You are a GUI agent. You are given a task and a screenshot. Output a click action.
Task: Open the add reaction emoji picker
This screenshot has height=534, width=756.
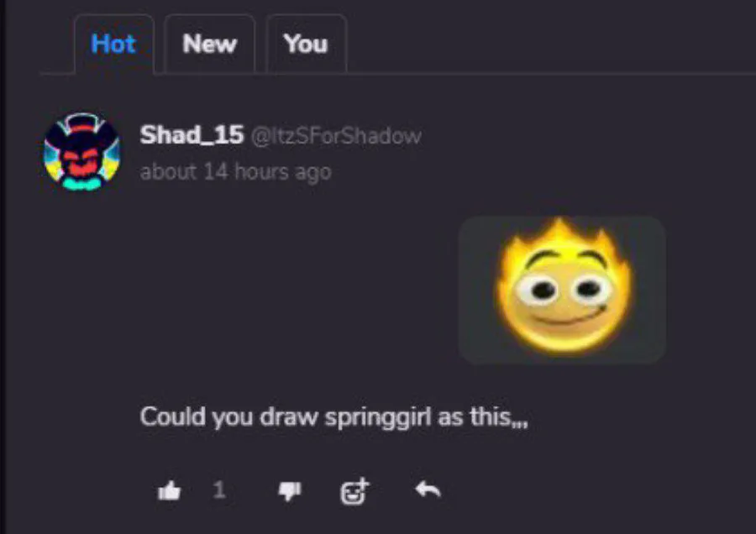(x=354, y=491)
